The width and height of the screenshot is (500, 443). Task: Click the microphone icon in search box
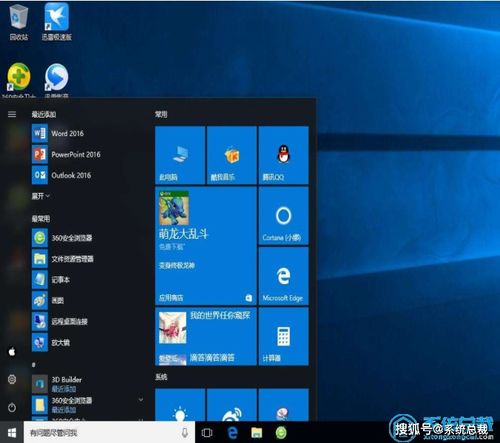(x=185, y=433)
